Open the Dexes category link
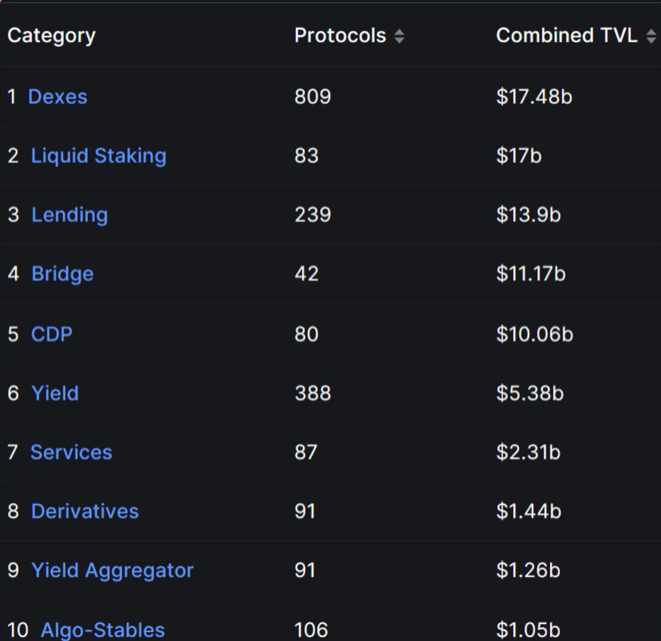Viewport: 661px width, 641px height. (x=57, y=97)
